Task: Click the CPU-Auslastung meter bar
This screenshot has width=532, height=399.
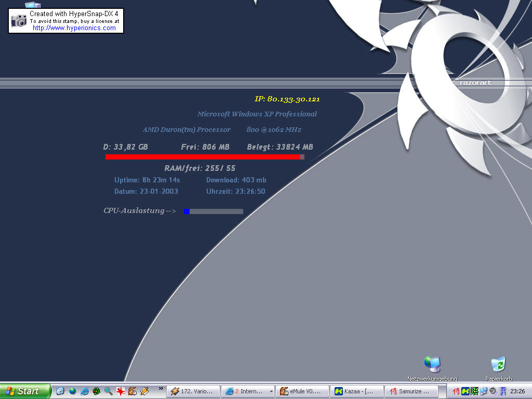Action: (214, 211)
